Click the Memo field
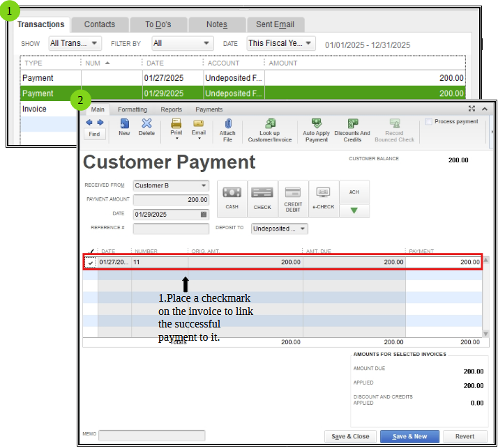The image size is (498, 448). tap(151, 435)
